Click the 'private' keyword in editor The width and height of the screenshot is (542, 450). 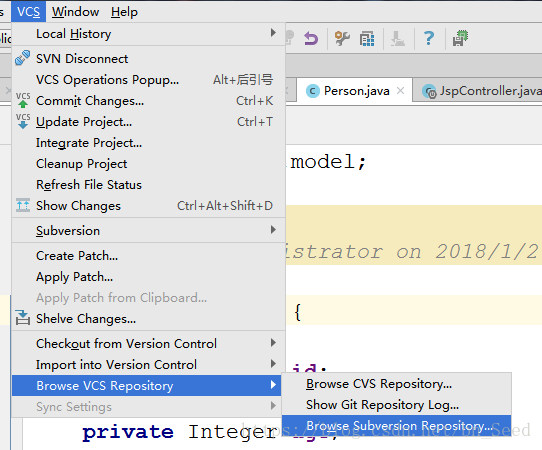point(128,433)
